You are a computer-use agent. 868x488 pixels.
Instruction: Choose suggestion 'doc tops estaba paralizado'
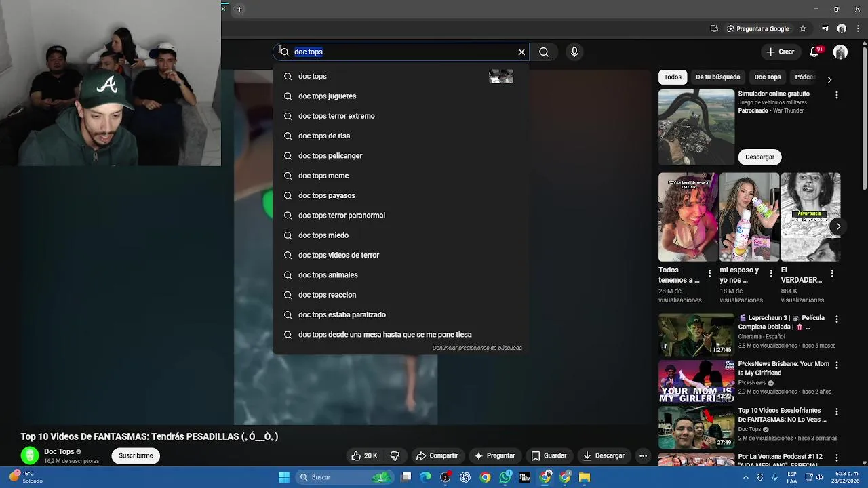[x=401, y=314]
